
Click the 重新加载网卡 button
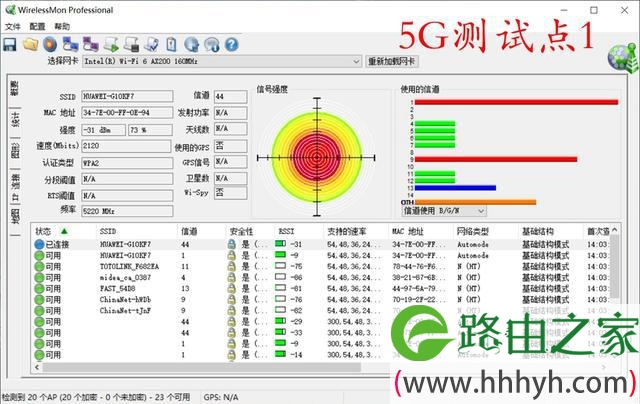(392, 62)
